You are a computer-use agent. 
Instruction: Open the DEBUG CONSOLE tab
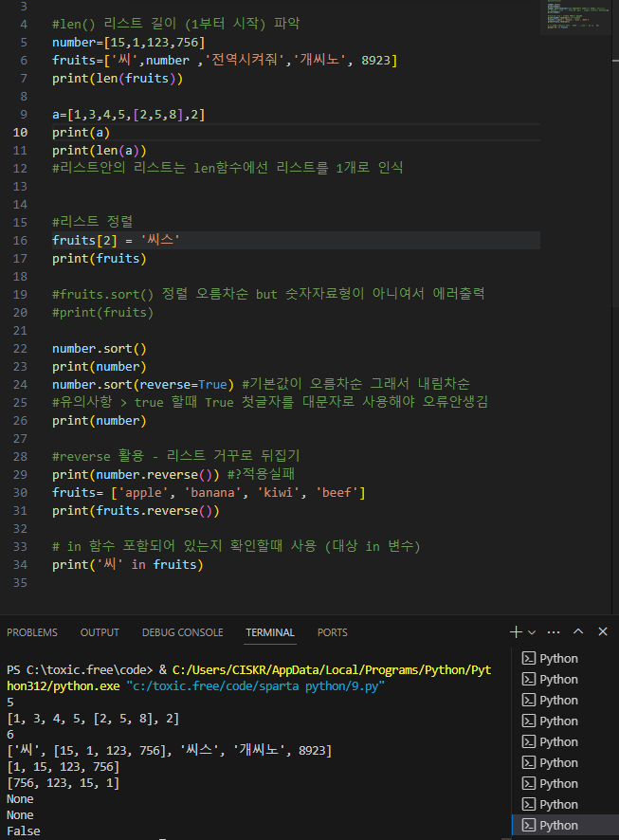click(x=183, y=632)
